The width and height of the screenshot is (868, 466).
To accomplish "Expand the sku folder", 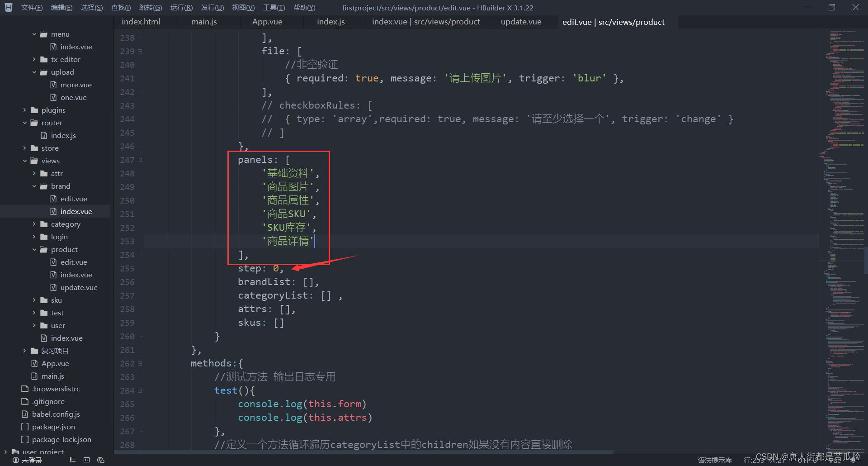I will [x=34, y=300].
